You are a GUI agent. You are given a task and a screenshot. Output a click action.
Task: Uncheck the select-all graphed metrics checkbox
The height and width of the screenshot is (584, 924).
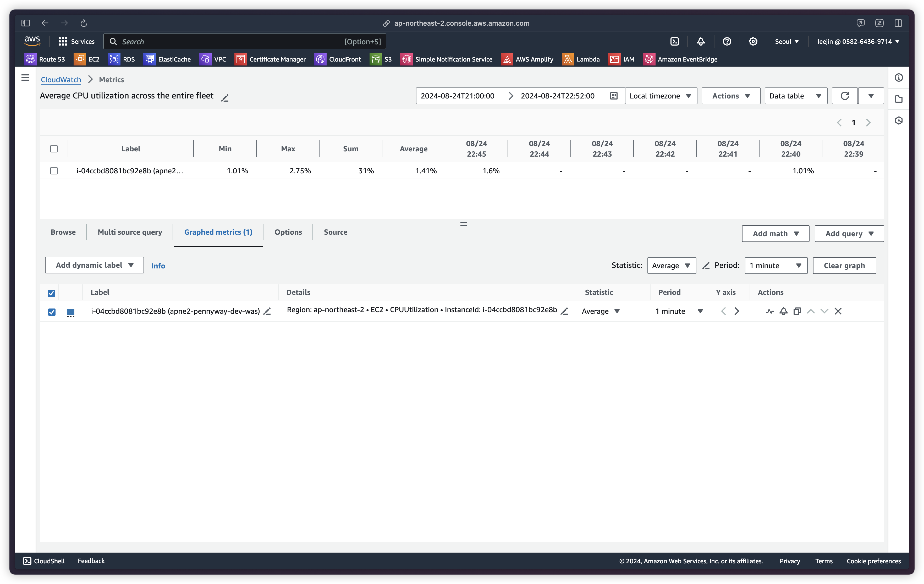[x=51, y=293]
